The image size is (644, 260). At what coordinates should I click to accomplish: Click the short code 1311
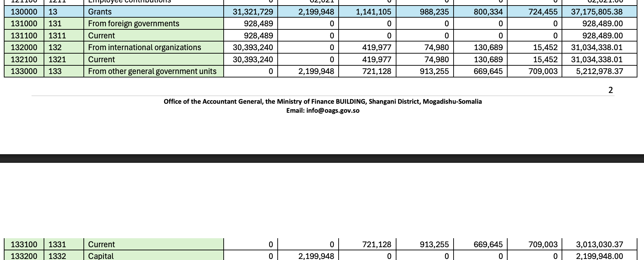coord(57,36)
